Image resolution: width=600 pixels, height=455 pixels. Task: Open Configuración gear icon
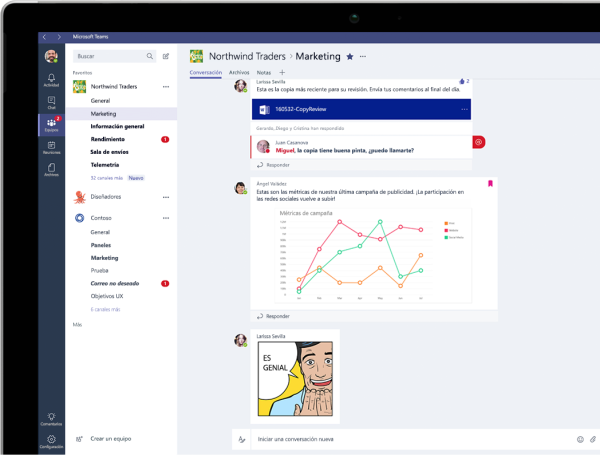tap(51, 441)
